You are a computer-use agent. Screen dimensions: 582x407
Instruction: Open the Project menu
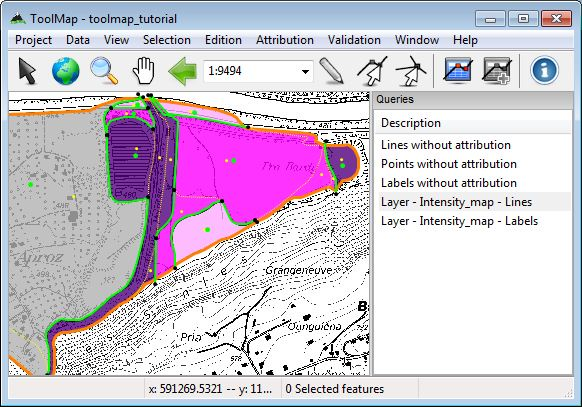(x=33, y=40)
